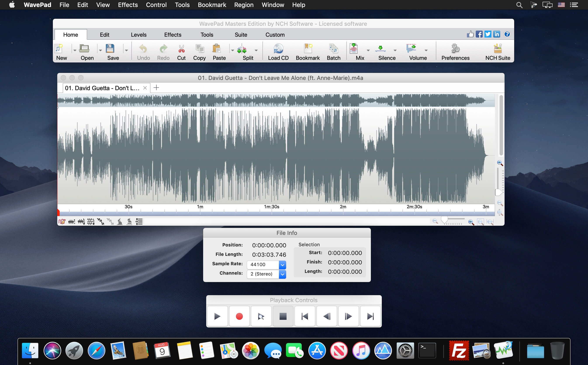
Task: Expand the Sample Rate dropdown
Action: pos(282,265)
